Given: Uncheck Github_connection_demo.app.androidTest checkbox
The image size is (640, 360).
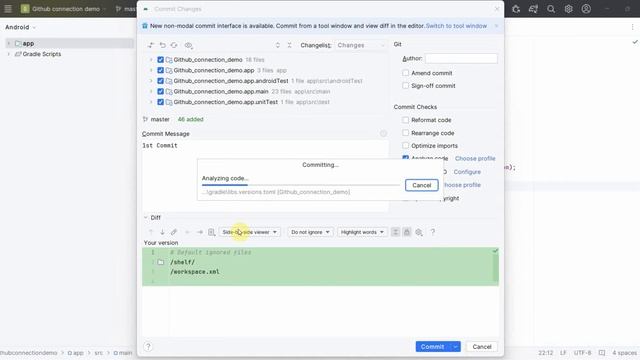Looking at the screenshot, I should coord(160,81).
